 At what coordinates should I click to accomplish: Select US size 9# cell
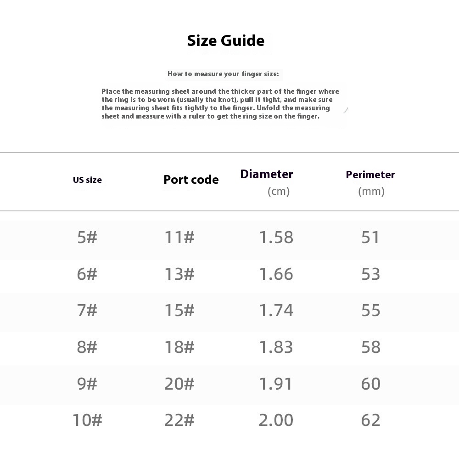[x=87, y=384]
